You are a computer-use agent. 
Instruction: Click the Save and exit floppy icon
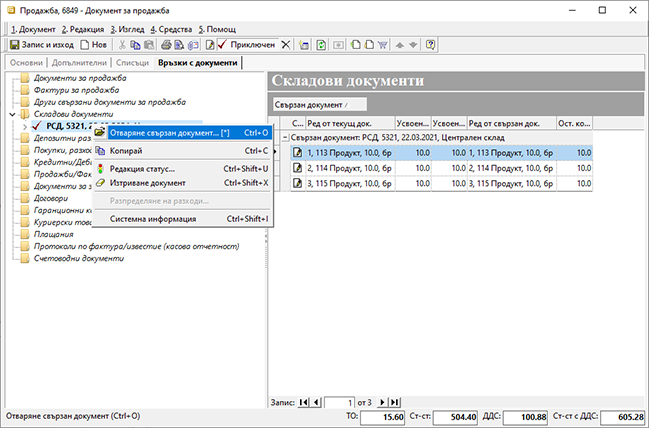[15, 45]
